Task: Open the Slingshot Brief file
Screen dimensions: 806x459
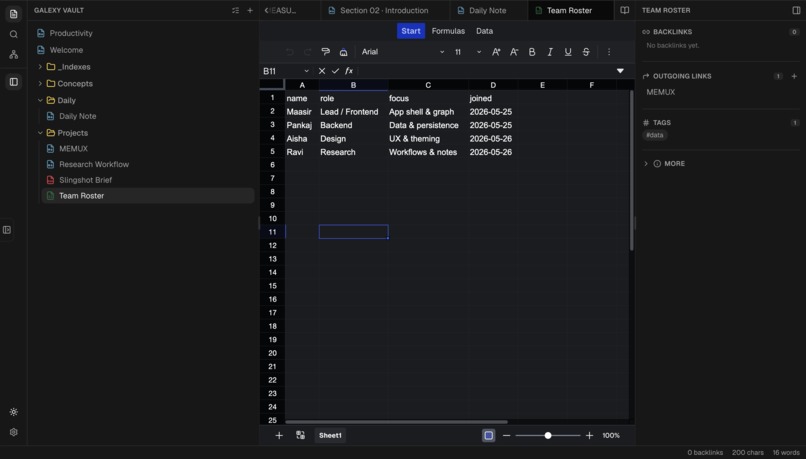Action: [85, 180]
